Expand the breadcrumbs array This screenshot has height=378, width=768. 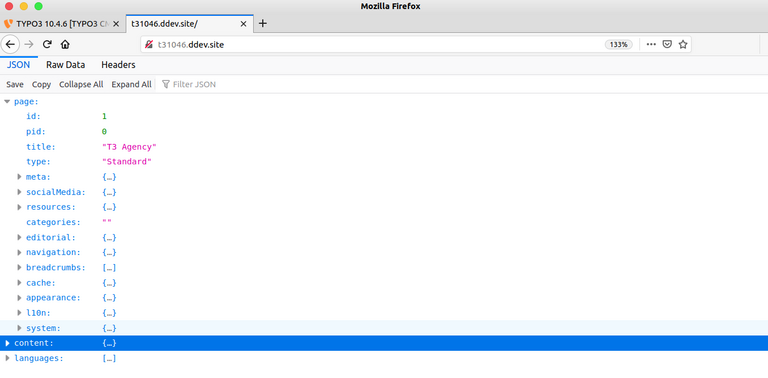click(19, 268)
